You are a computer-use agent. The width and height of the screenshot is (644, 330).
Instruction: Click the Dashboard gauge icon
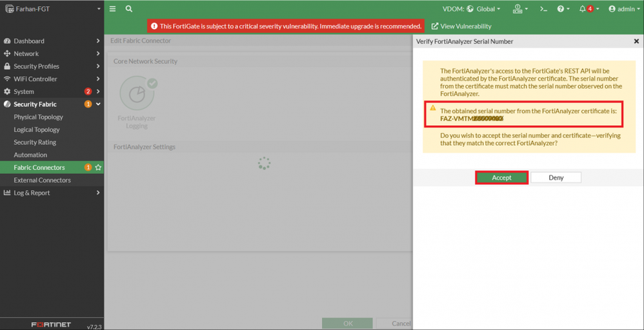pos(7,41)
